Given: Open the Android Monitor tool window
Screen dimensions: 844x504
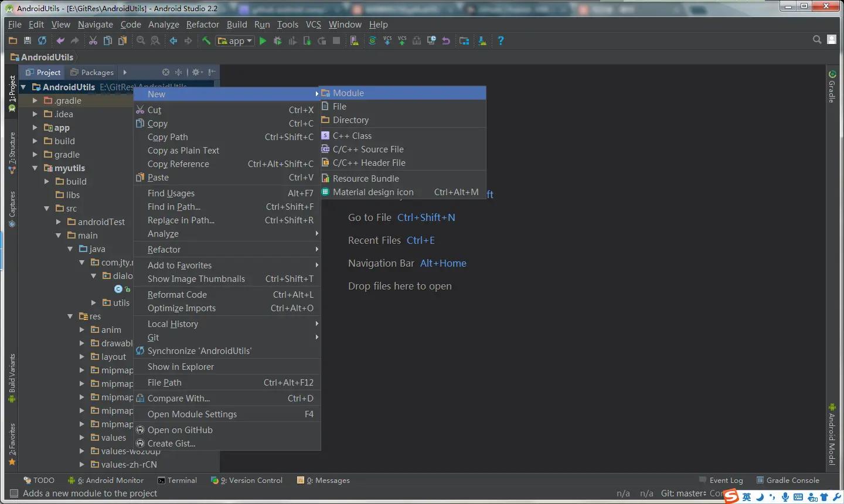Looking at the screenshot, I should tap(105, 480).
